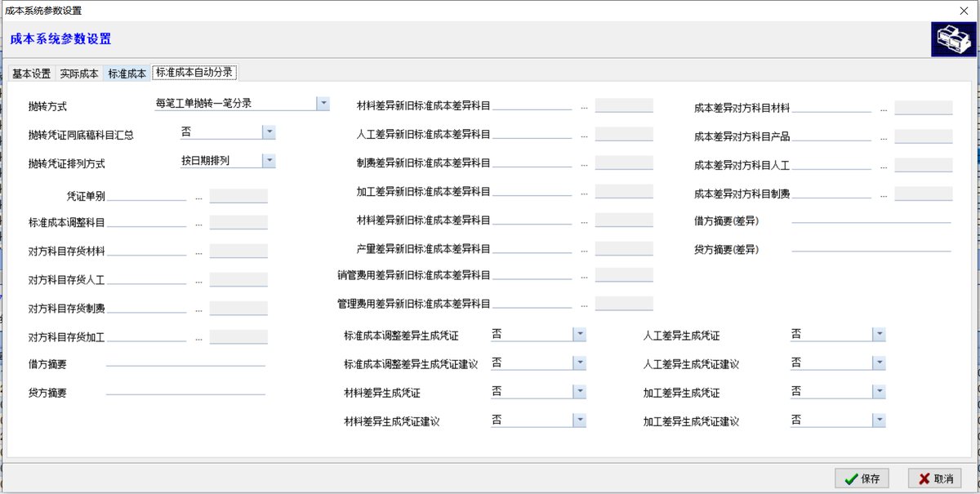Screen dimensions: 980x494
Task: Click the 抛转方式 label text
Action: [47, 107]
